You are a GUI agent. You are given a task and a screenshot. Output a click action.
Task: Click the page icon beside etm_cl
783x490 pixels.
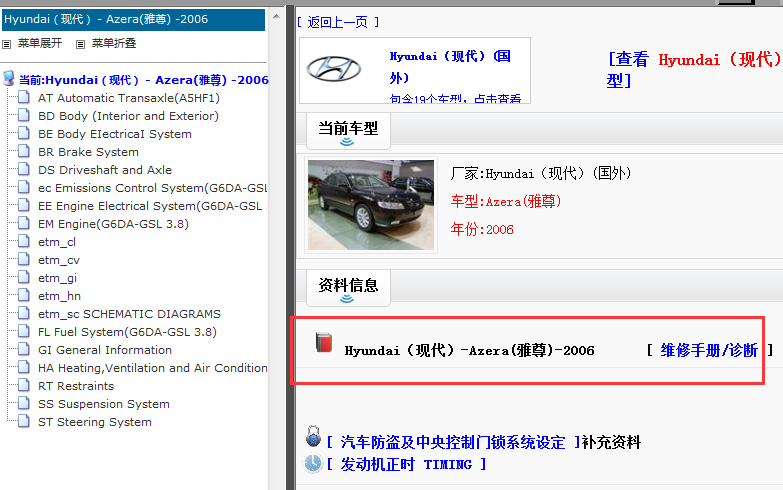(x=23, y=241)
